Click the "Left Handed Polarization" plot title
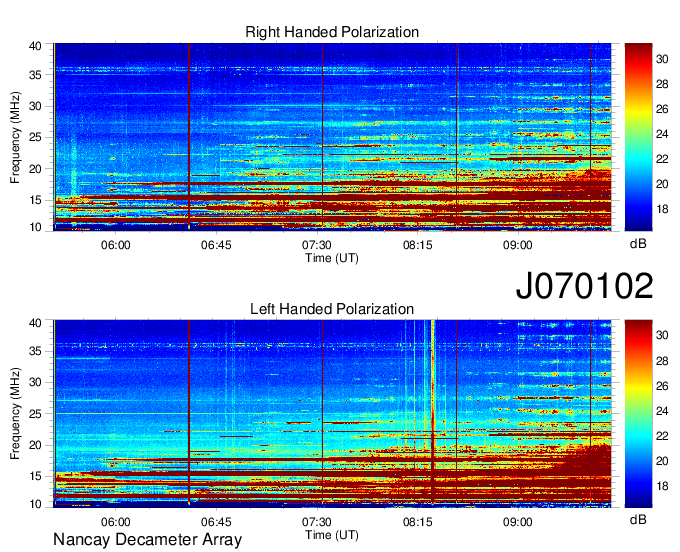The height and width of the screenshot is (552, 680). click(x=332, y=309)
